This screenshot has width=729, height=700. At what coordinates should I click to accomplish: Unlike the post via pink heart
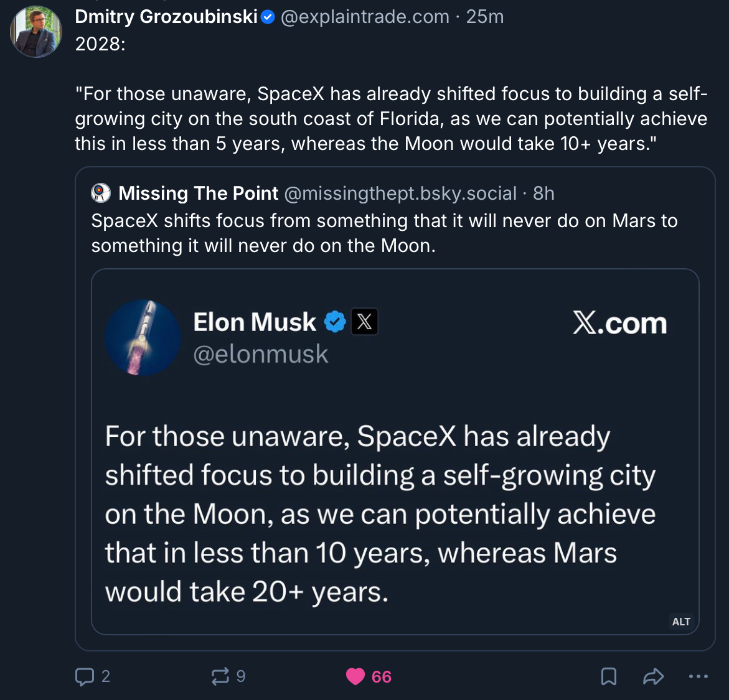355,676
